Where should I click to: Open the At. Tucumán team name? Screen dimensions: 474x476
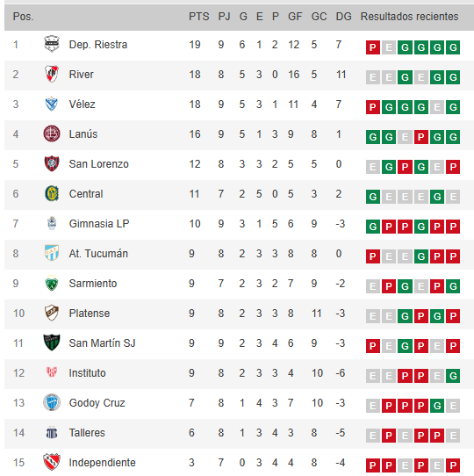pos(98,254)
